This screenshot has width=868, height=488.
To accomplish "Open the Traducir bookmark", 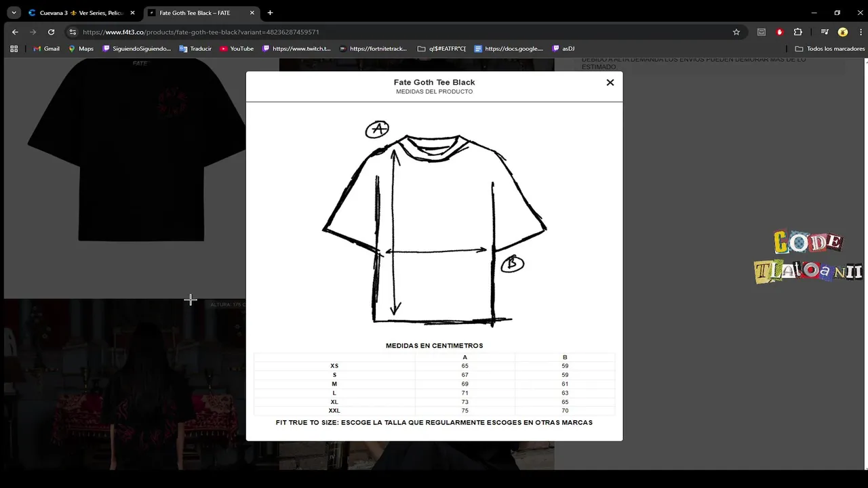I will point(195,49).
